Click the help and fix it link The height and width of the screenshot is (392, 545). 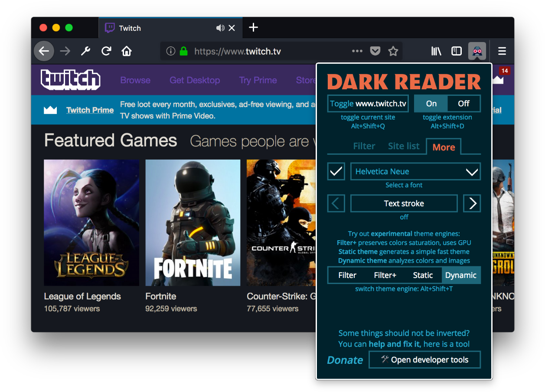click(x=394, y=344)
